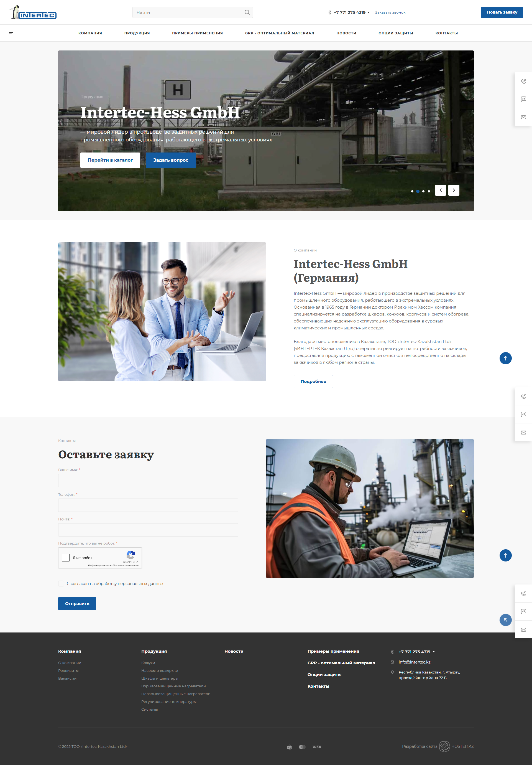The width and height of the screenshot is (532, 765).
Task: Click the footer envelope icon by info@intertec.kz
Action: (392, 662)
